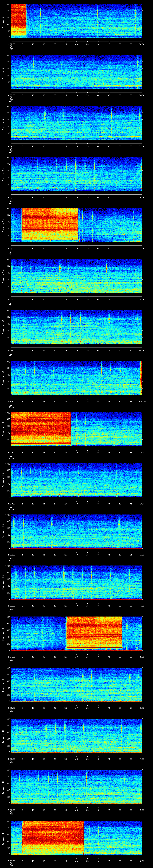Click the red vertical strip ending the 4:59:00 panel
The image size is (153, 868).
[141, 378]
